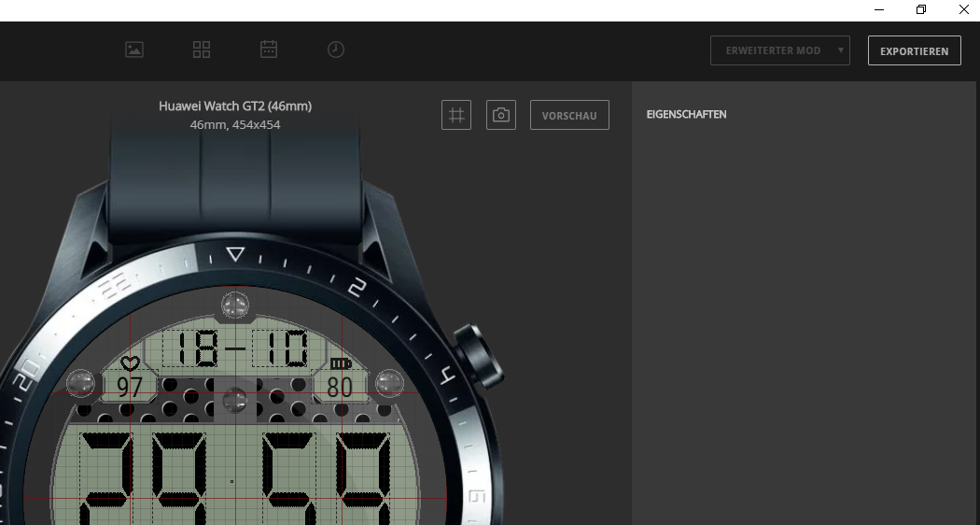Take a screenshot with the camera icon

[x=501, y=115]
